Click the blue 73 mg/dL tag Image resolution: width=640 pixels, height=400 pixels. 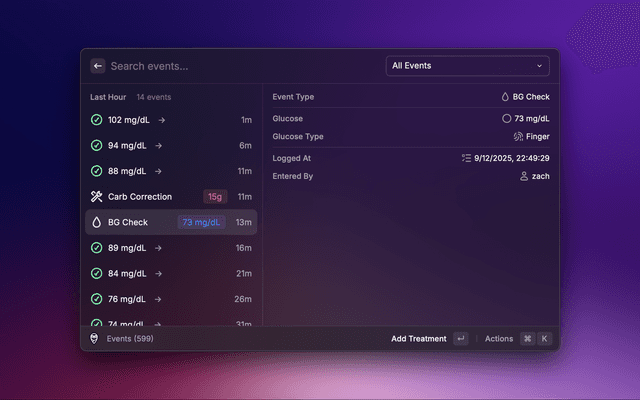[203, 222]
